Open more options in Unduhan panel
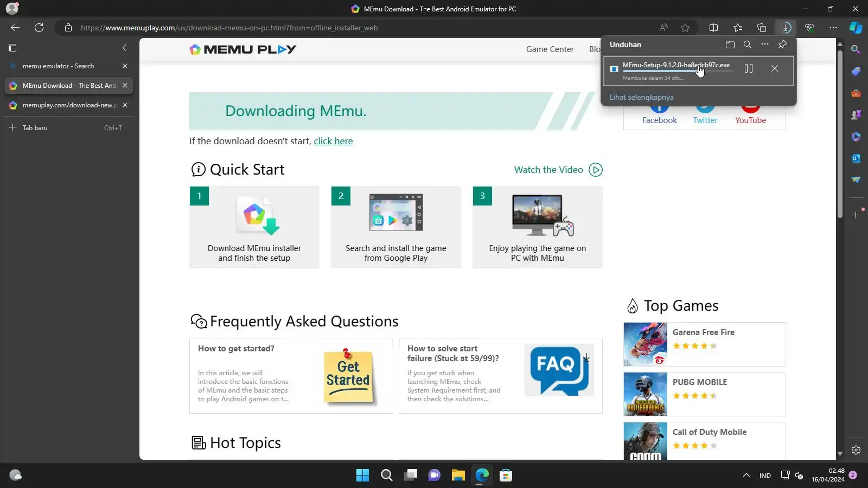Image resolution: width=868 pixels, height=488 pixels. [765, 44]
